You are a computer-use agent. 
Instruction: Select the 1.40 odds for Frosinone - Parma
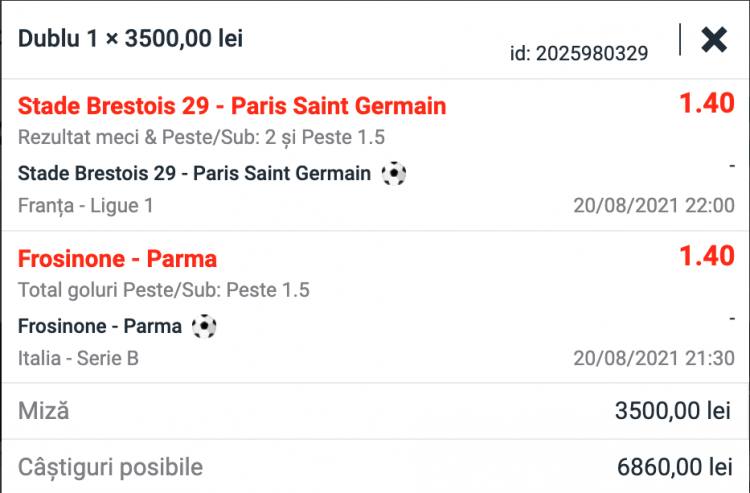pyautogui.click(x=707, y=256)
